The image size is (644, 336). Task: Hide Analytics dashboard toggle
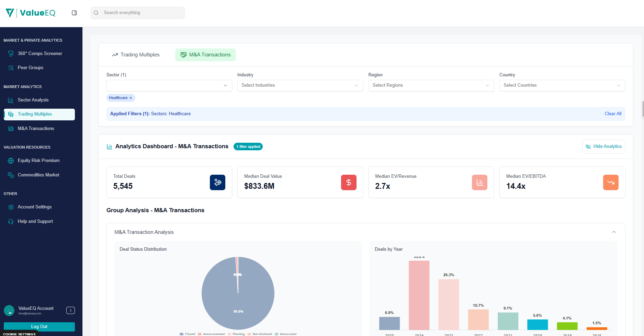(603, 147)
